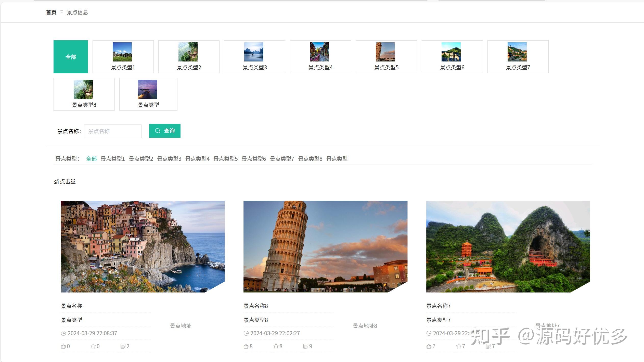
Task: Like the 景点名称 card via thumbs-up icon
Action: coord(63,346)
